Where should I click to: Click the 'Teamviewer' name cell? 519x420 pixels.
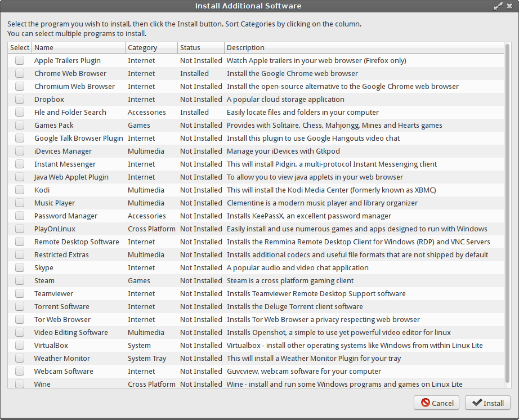click(x=53, y=293)
